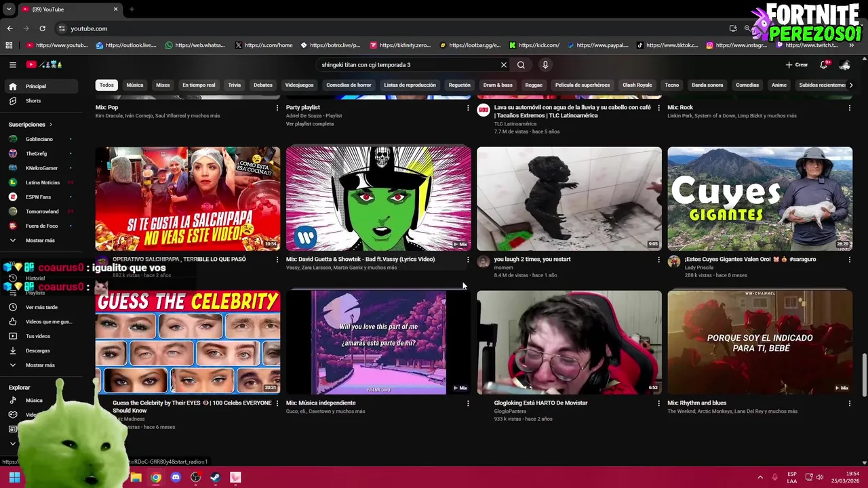This screenshot has width=868, height=488.
Task: Reload the page in browser
Action: tap(42, 28)
